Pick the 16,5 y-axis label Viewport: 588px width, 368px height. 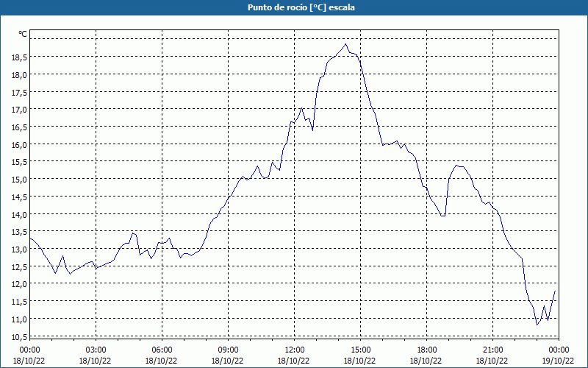19,127
